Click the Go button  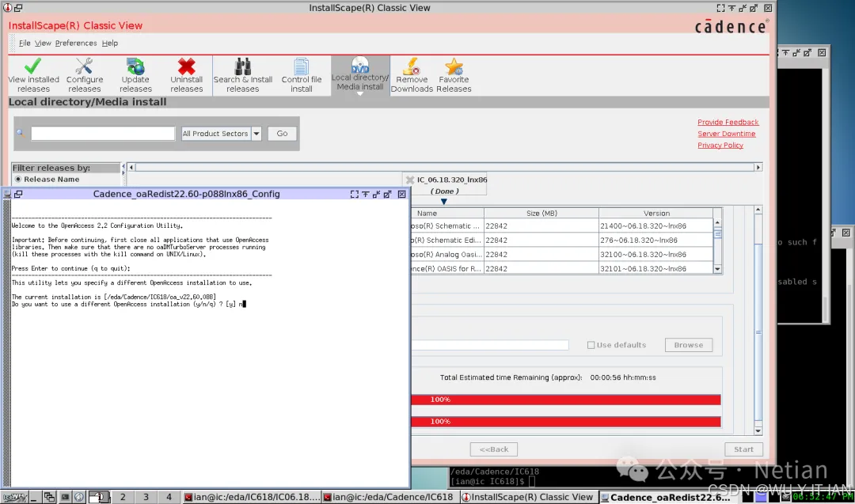click(282, 134)
